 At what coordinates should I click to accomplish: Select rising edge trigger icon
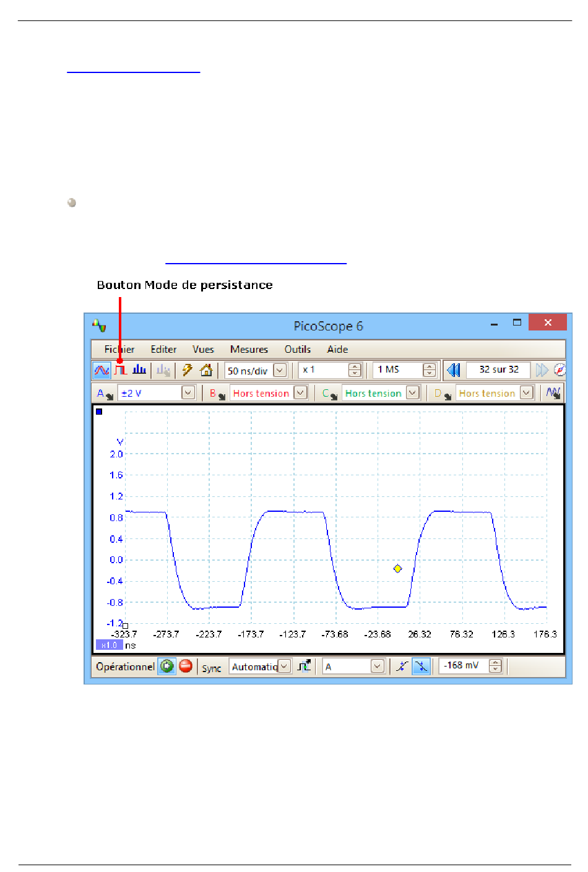coord(402,666)
